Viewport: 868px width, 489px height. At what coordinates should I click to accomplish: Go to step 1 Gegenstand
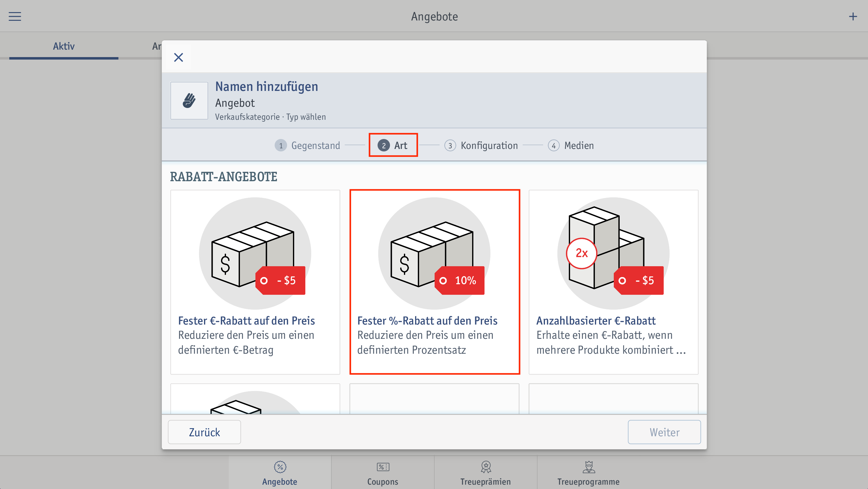(x=307, y=145)
